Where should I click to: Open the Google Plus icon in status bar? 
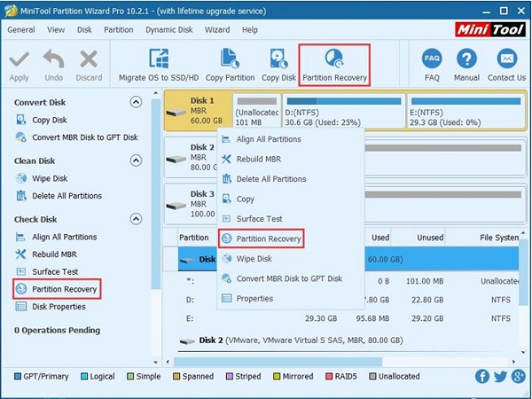coord(518,376)
